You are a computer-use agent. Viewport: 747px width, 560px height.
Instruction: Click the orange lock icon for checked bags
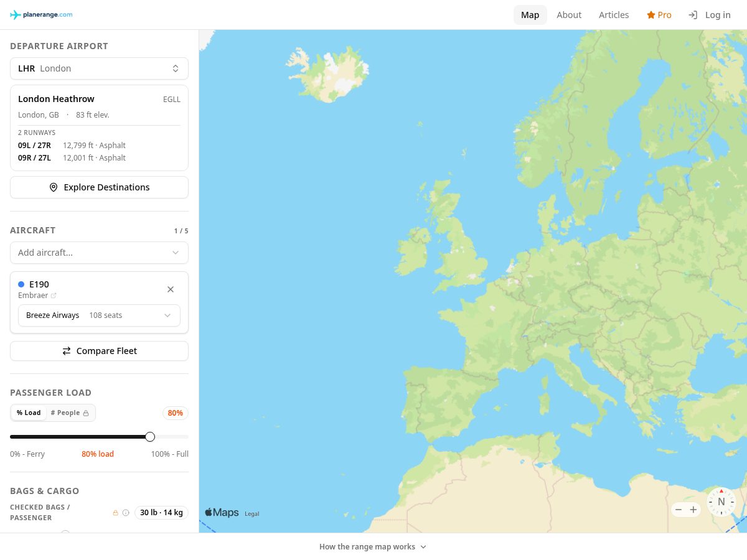pyautogui.click(x=115, y=513)
